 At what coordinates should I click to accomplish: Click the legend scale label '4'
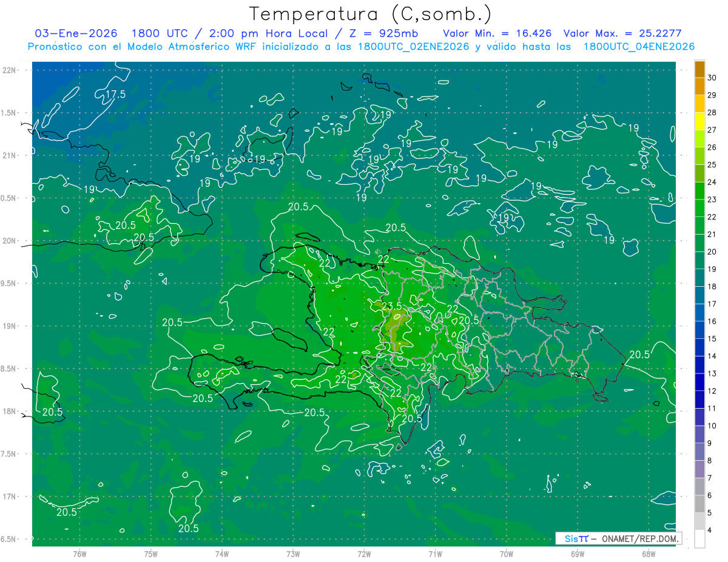click(x=710, y=530)
